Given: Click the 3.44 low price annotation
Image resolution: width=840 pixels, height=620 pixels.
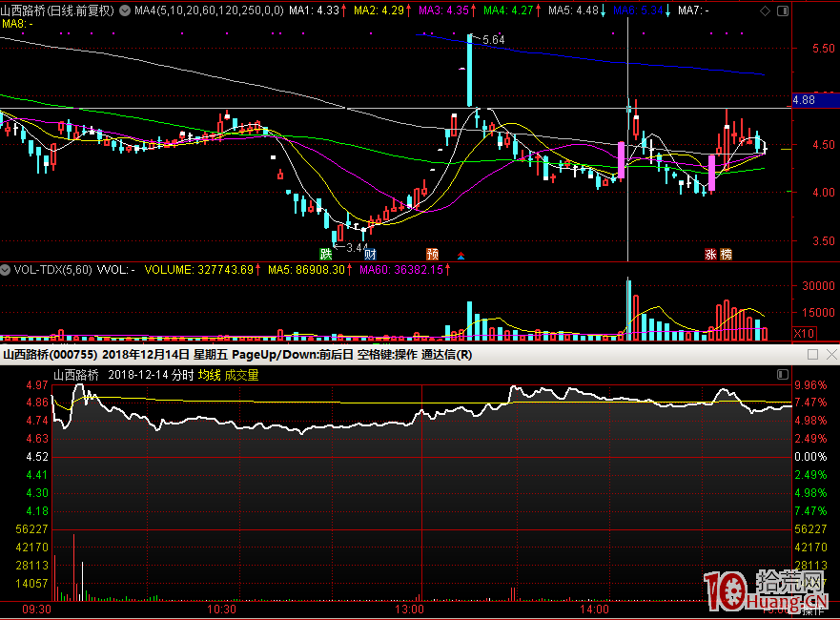Looking at the screenshot, I should [x=357, y=248].
